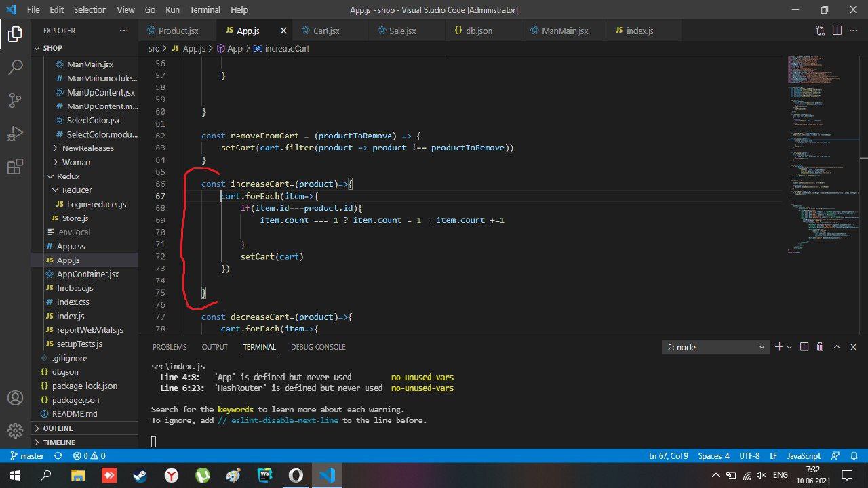Image resolution: width=868 pixels, height=488 pixels.
Task: Open the Accounts icon in activity bar
Action: pos(15,398)
